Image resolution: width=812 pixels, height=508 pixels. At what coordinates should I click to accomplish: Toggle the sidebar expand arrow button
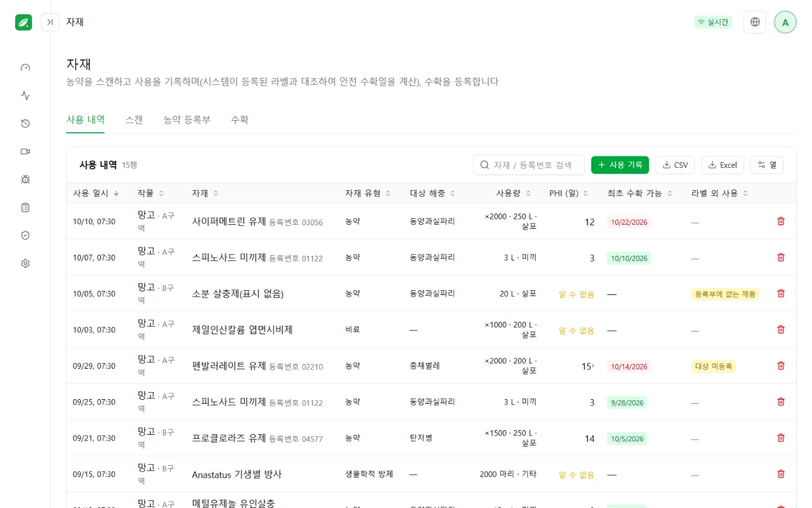pyautogui.click(x=50, y=22)
